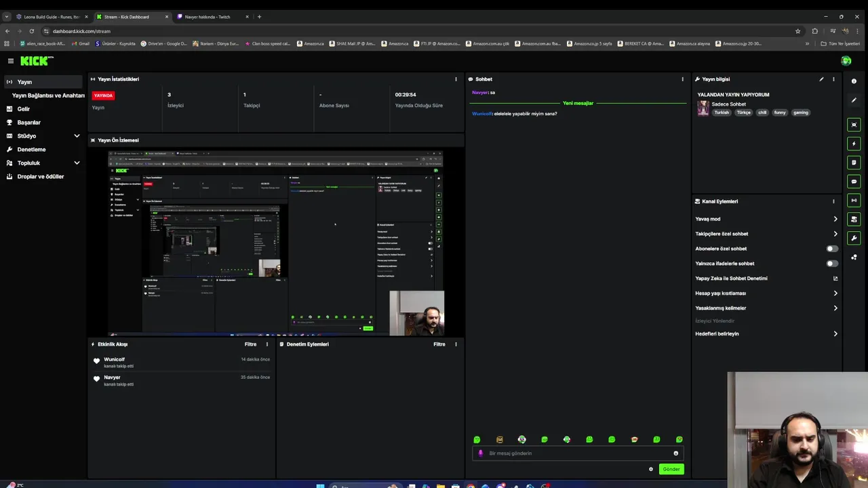Click the funny tag chip

click(780, 113)
